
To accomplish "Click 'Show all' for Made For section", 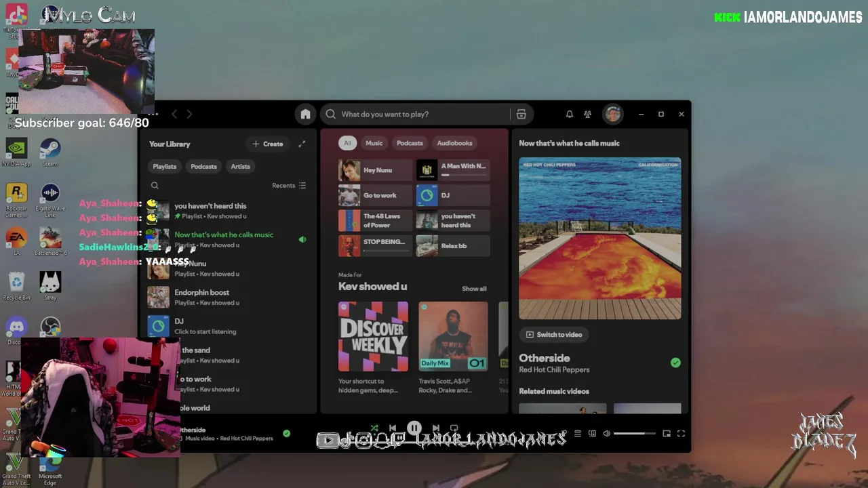I will tap(474, 289).
